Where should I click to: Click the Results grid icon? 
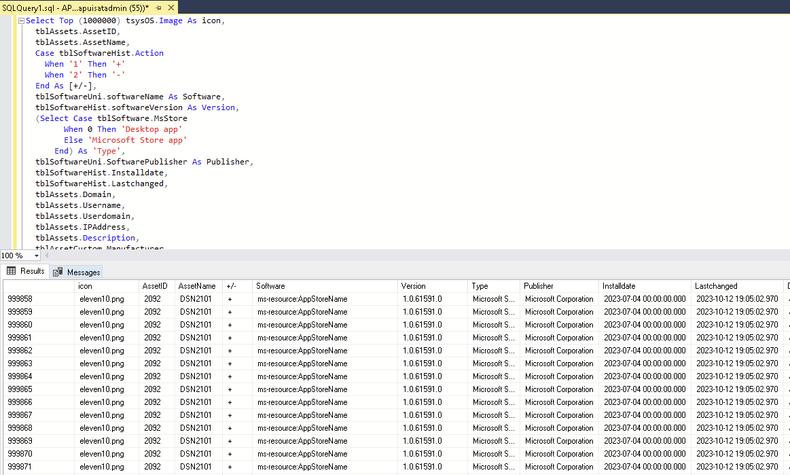click(12, 272)
